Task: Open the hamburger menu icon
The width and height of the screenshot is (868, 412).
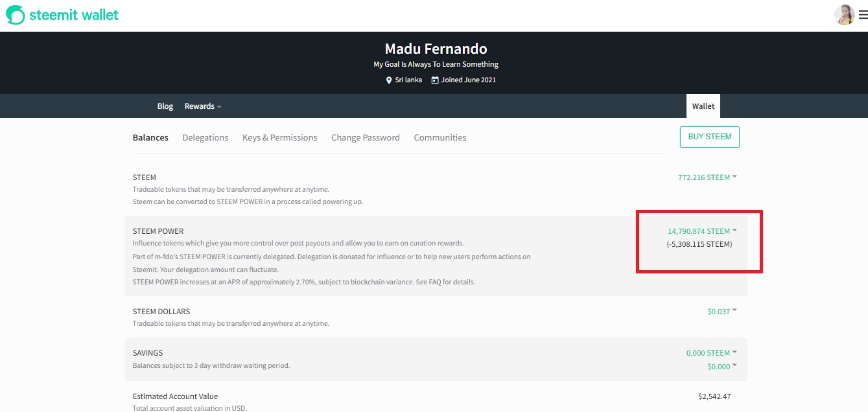Action: click(x=862, y=15)
